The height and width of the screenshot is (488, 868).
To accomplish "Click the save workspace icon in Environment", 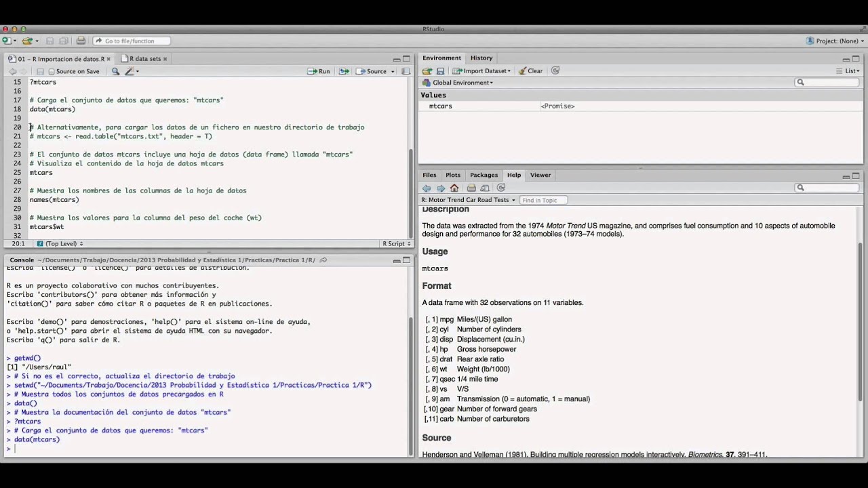I will (x=440, y=70).
